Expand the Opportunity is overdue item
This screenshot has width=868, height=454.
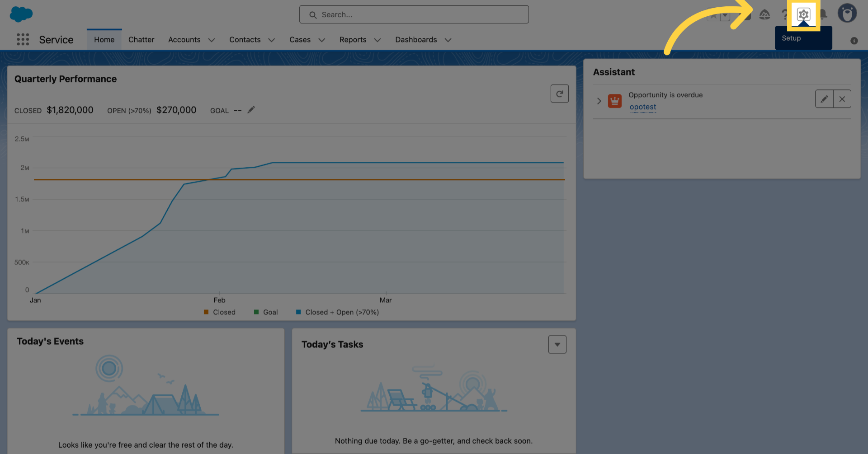click(599, 101)
